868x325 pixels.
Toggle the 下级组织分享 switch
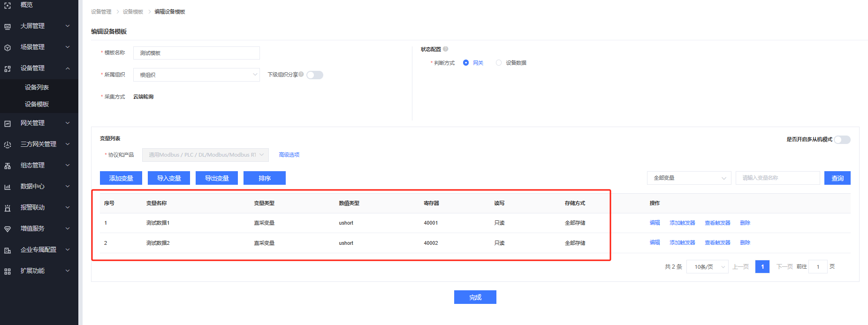pyautogui.click(x=315, y=75)
